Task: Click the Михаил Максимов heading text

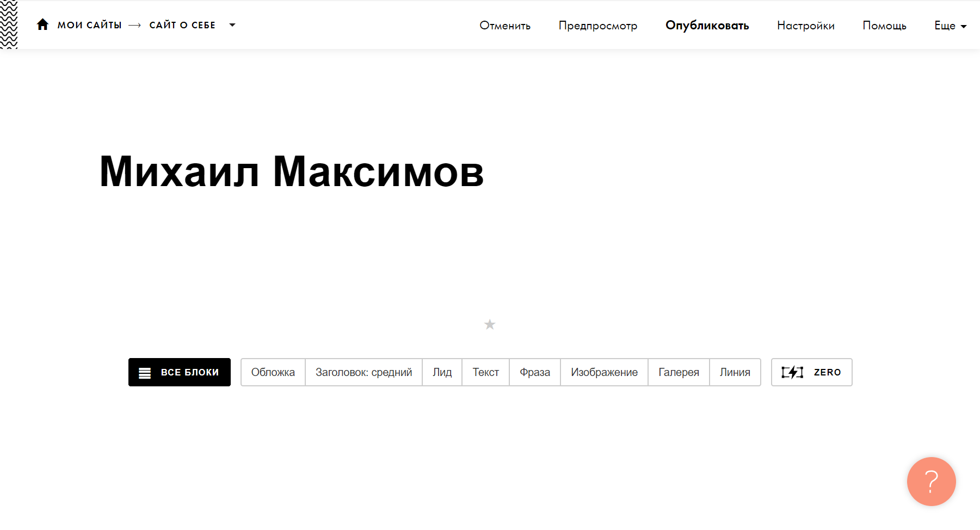Action: 291,171
